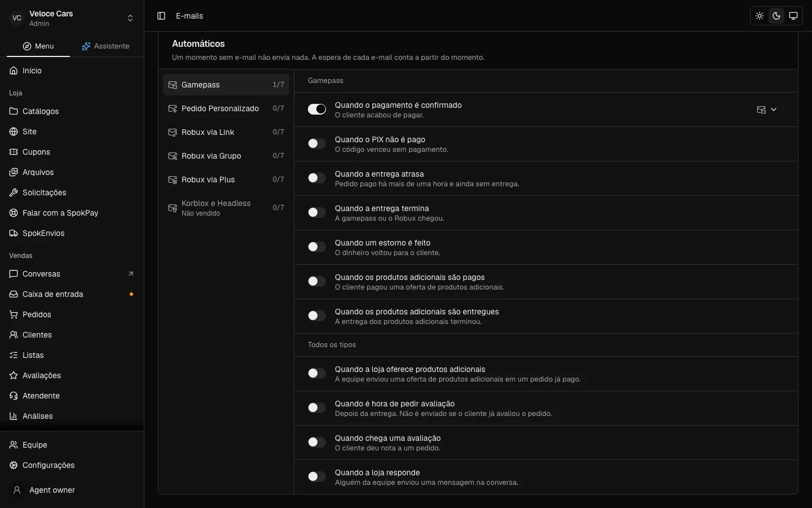Open Avaliações star item
This screenshot has width=812, height=508.
click(x=72, y=375)
